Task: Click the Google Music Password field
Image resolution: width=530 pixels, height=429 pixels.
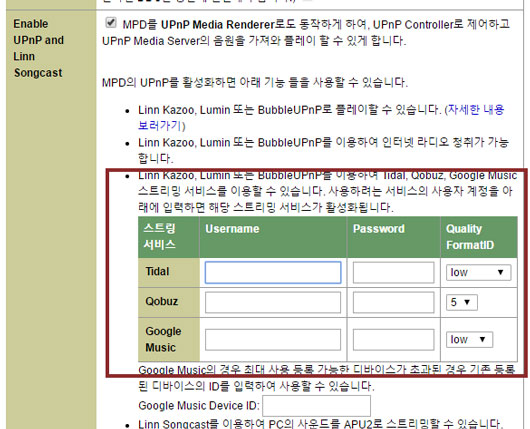Action: click(x=393, y=340)
